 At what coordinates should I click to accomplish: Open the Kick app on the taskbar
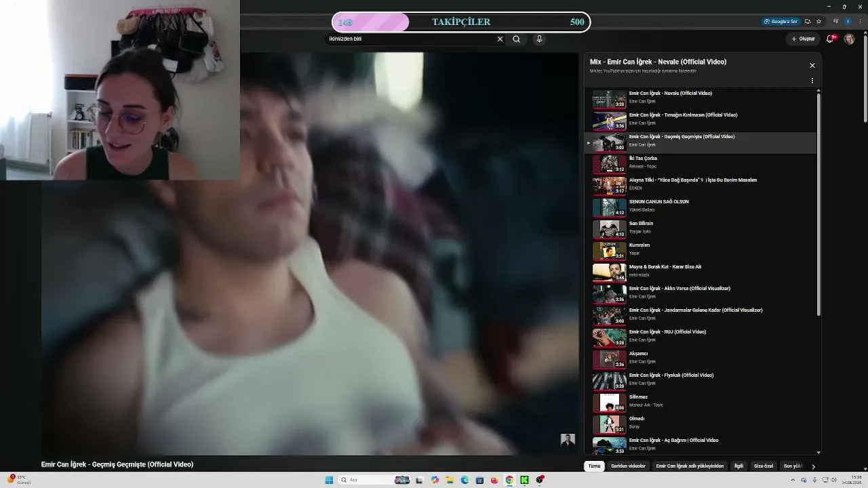coord(524,480)
